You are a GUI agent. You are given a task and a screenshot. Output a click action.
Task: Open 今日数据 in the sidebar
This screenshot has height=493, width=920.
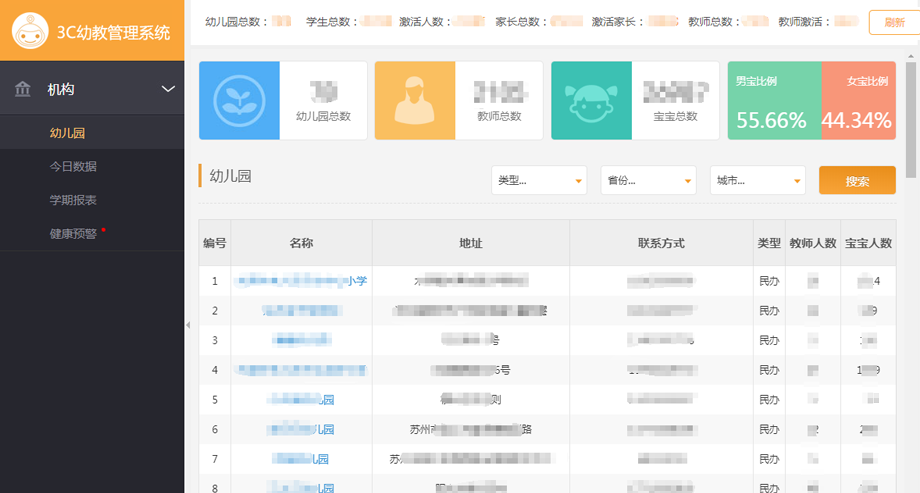click(x=73, y=166)
